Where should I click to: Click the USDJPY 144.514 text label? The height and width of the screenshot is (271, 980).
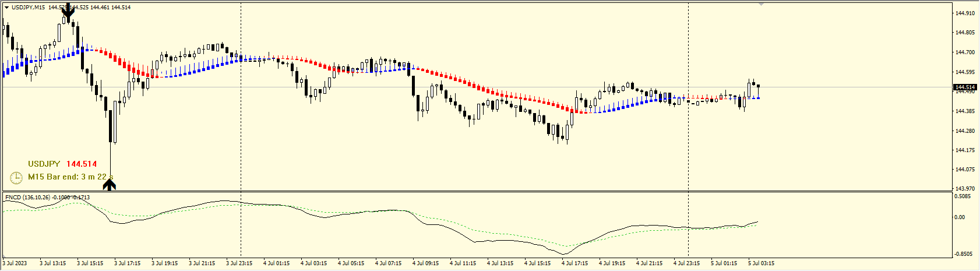(x=62, y=164)
